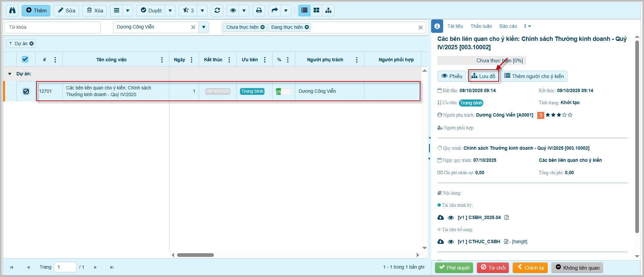Switch to hierarchy tree view
Screen dimensions: 644x277
(x=328, y=10)
